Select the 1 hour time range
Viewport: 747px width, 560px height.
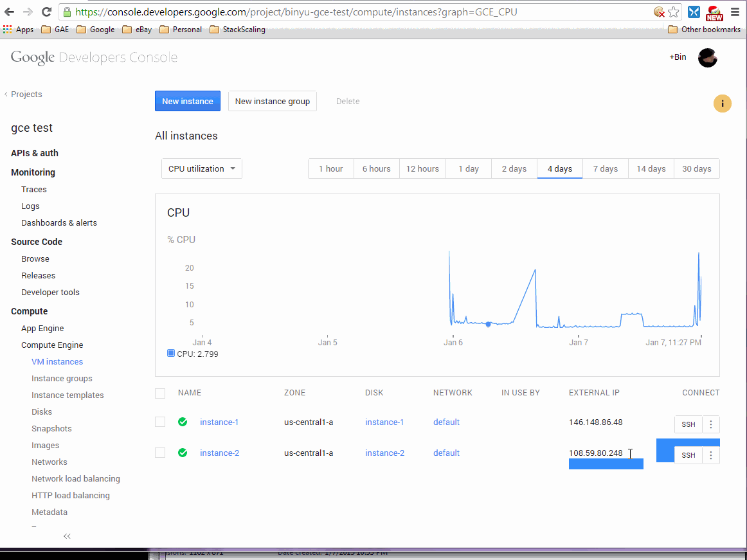331,168
